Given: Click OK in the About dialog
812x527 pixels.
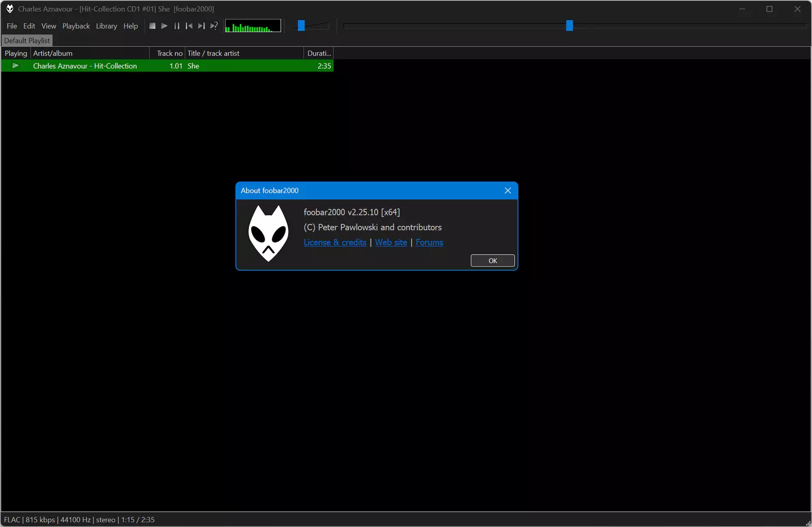Looking at the screenshot, I should (493, 261).
